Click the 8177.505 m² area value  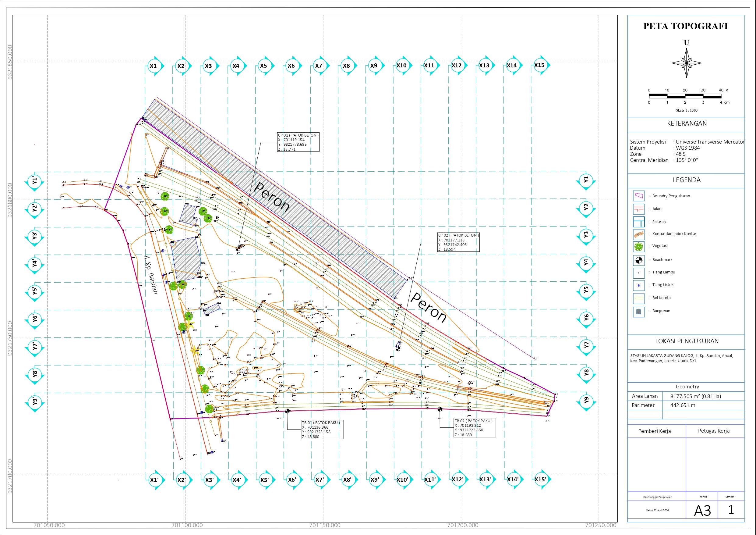pyautogui.click(x=695, y=397)
